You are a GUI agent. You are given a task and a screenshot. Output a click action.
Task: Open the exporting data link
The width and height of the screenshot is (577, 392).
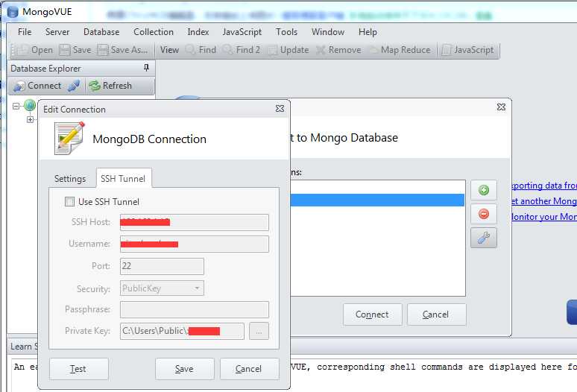544,186
